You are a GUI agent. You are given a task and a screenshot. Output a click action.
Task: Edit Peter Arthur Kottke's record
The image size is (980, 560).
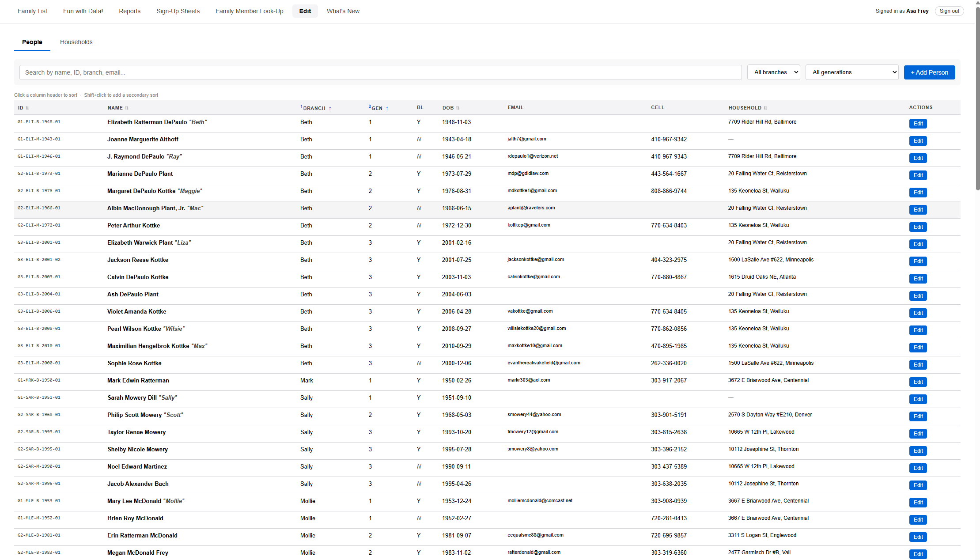[x=918, y=227]
